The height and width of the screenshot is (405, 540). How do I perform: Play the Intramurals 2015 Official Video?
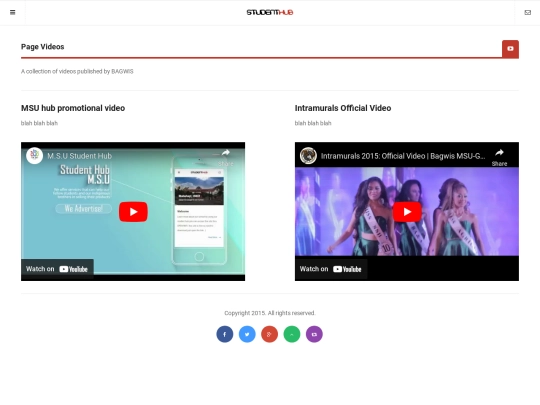[407, 211]
